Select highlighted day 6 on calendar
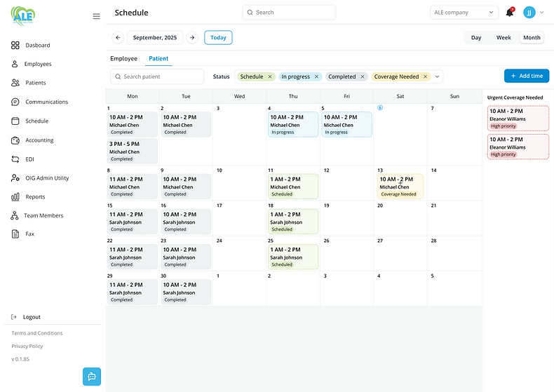Viewport: 554px width, 392px height. [x=380, y=108]
